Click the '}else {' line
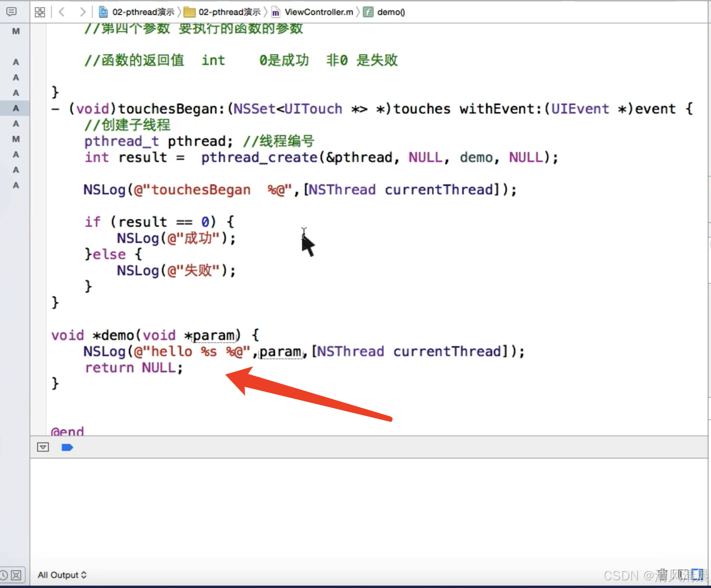711x588 pixels. click(x=113, y=254)
